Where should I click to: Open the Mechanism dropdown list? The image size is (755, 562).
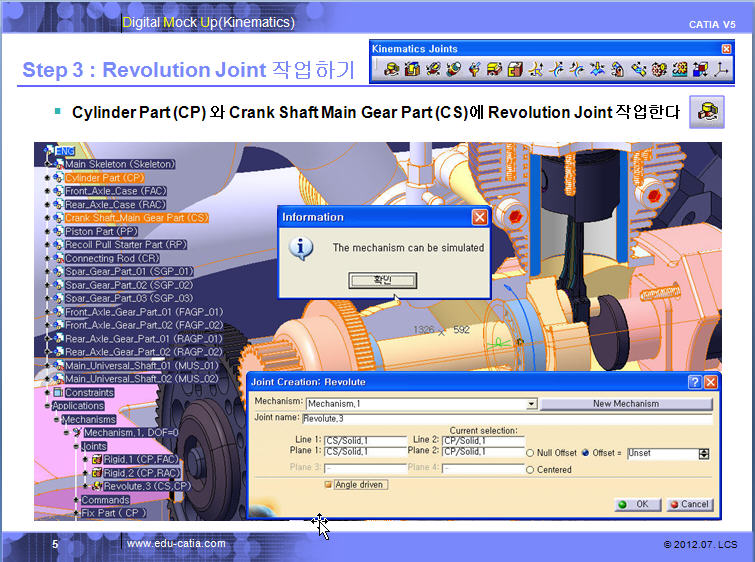(531, 404)
